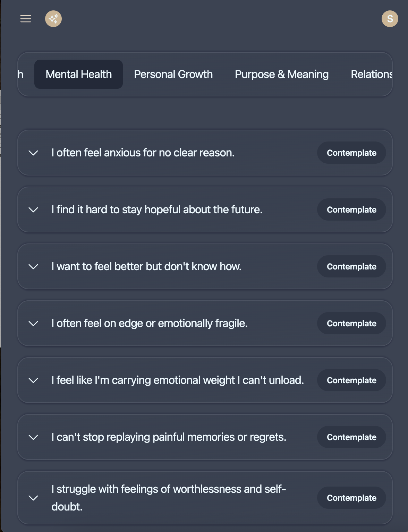Screen dimensions: 408x532
Task: Select the Purpose & Meaning category
Action: click(281, 74)
